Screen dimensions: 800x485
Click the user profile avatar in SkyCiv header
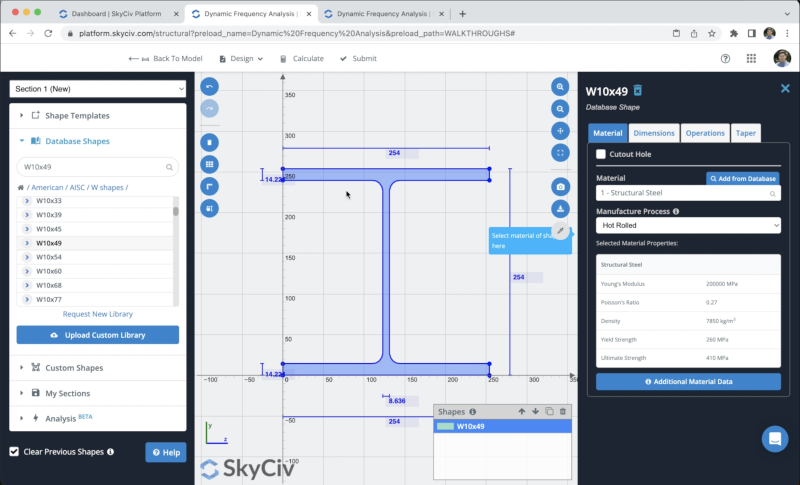click(782, 58)
